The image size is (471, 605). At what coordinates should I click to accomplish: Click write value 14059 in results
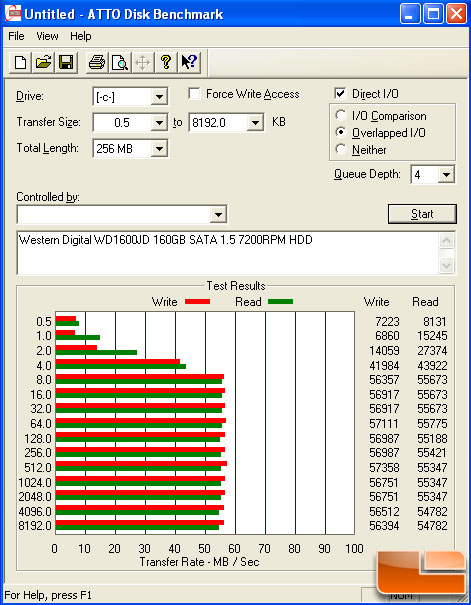click(385, 351)
